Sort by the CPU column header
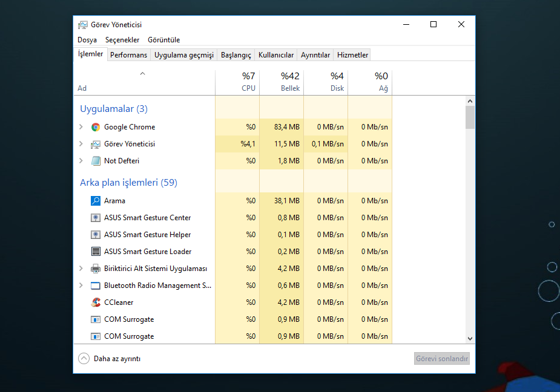Image resolution: width=560 pixels, height=392 pixels. [x=237, y=82]
